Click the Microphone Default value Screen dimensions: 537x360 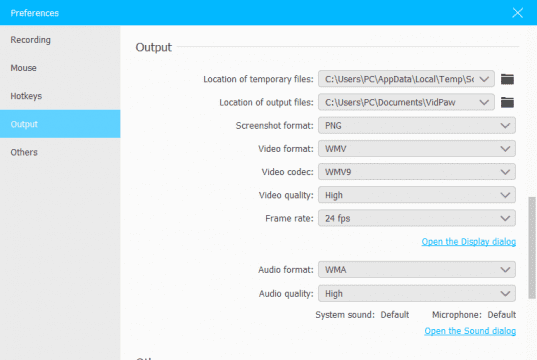click(x=502, y=314)
